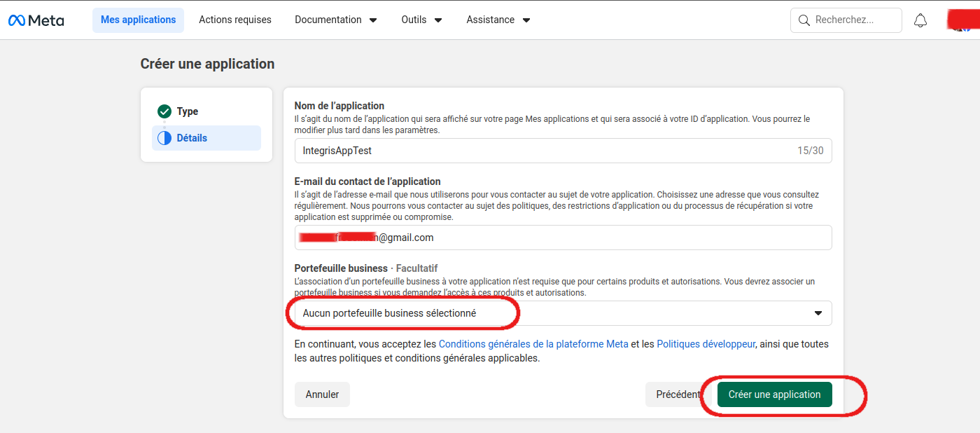Focus the contact e-mail field
This screenshot has height=433, width=980.
pos(563,238)
